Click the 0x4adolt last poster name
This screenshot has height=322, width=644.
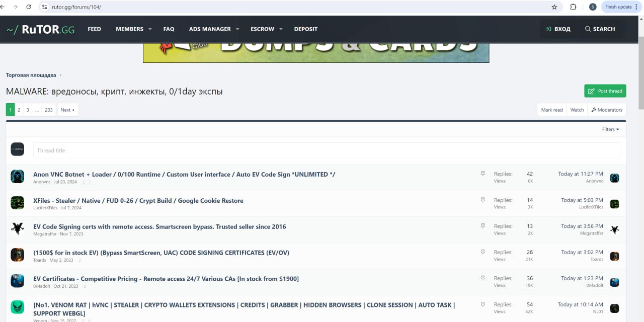[x=595, y=285]
